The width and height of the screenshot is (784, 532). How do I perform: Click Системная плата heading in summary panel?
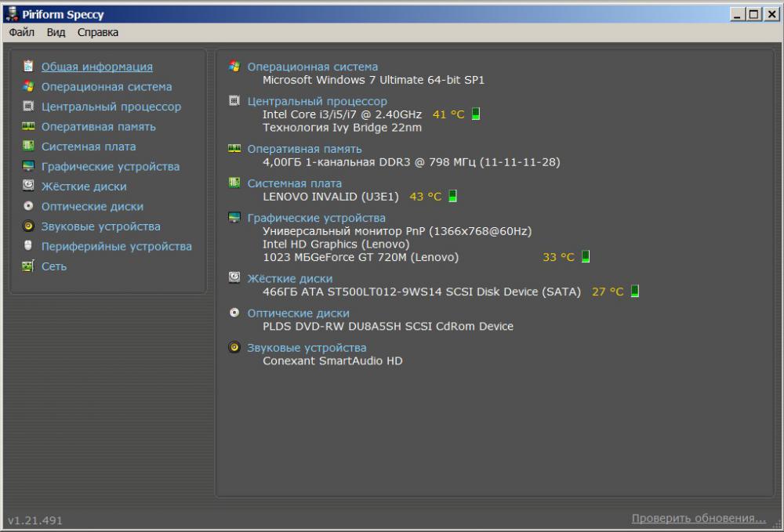295,183
